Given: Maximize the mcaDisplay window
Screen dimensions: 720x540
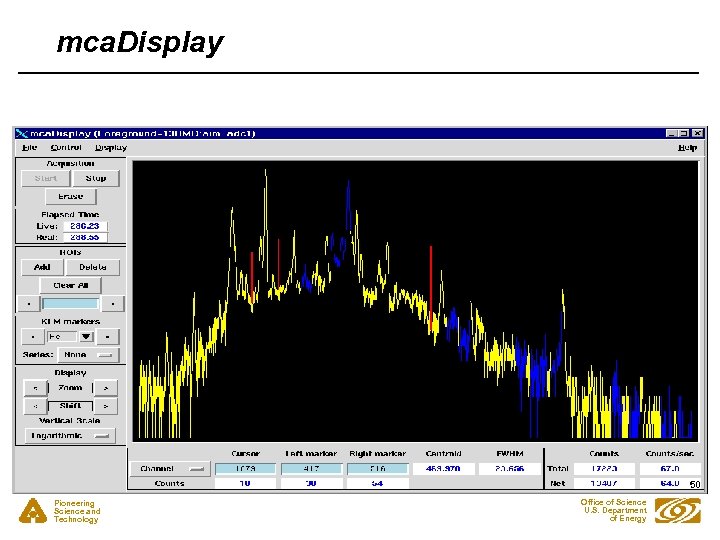Looking at the screenshot, I should click(684, 133).
